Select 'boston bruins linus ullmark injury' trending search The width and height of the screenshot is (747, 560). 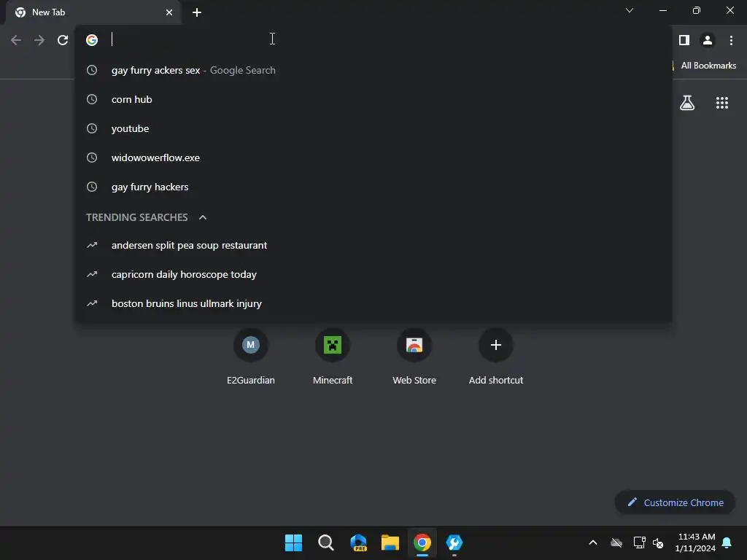(373, 303)
